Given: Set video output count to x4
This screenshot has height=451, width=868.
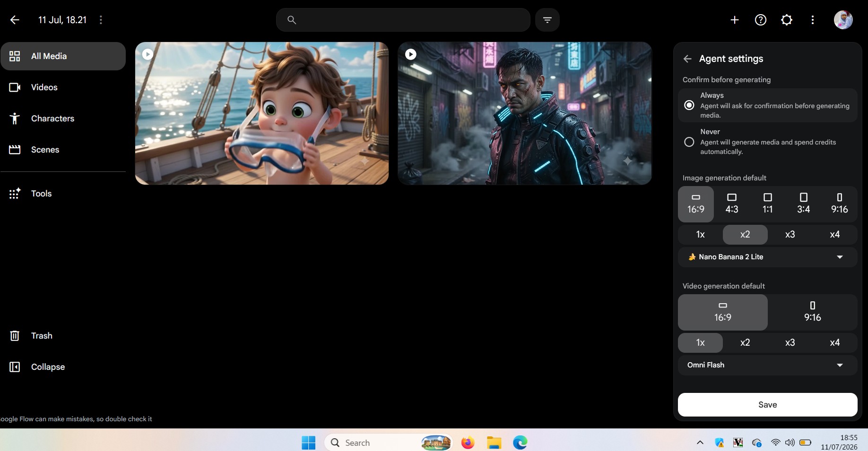Looking at the screenshot, I should coord(835,343).
